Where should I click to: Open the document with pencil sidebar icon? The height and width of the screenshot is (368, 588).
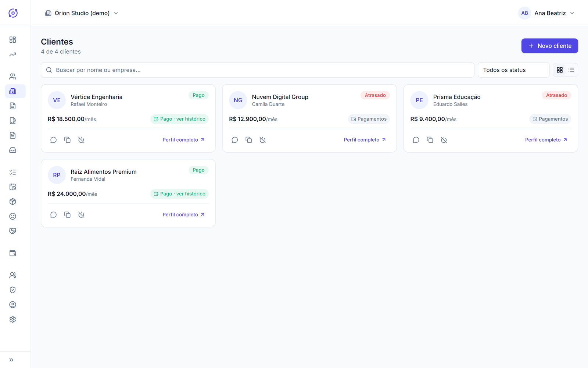(x=13, y=121)
